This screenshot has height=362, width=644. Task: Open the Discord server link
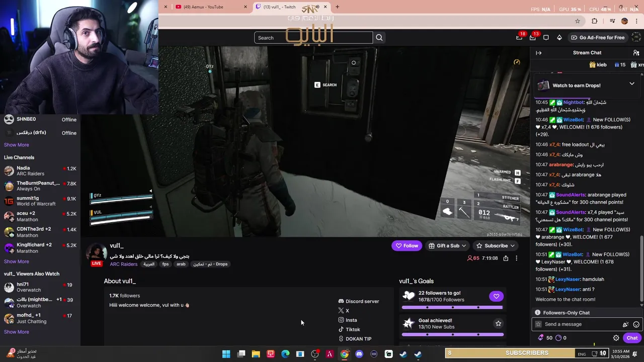(359, 301)
